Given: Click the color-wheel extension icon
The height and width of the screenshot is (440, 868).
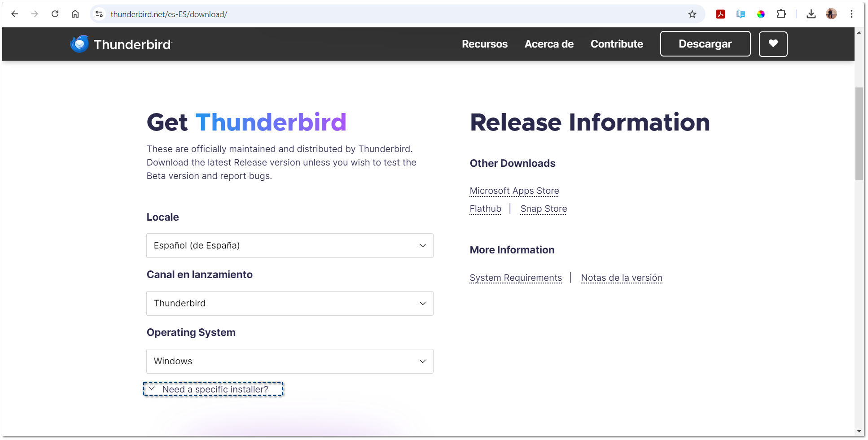Looking at the screenshot, I should click(761, 14).
